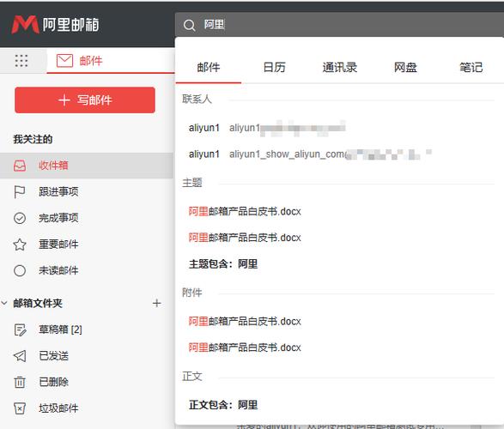Click the circle icon for 未读邮件
The width and height of the screenshot is (504, 429).
pyautogui.click(x=20, y=270)
